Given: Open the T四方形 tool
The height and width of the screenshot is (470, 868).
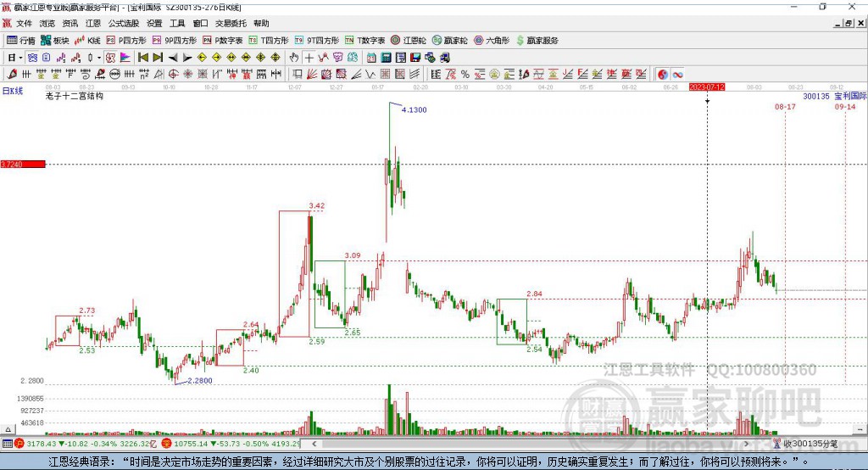Looking at the screenshot, I should [x=269, y=41].
